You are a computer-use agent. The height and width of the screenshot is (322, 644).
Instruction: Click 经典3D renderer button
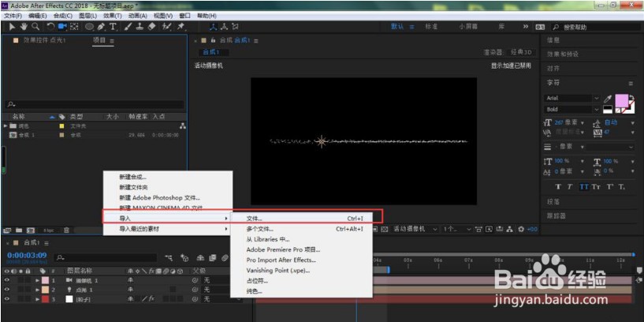(x=521, y=52)
